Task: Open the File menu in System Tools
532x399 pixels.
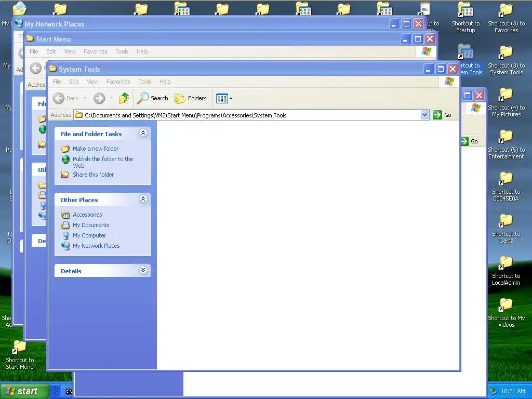Action: 57,82
